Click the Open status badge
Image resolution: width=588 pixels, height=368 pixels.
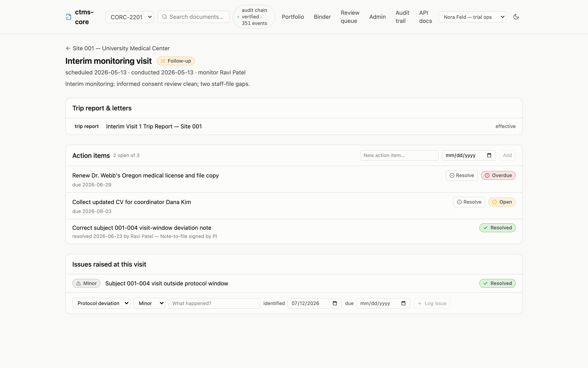pos(502,202)
